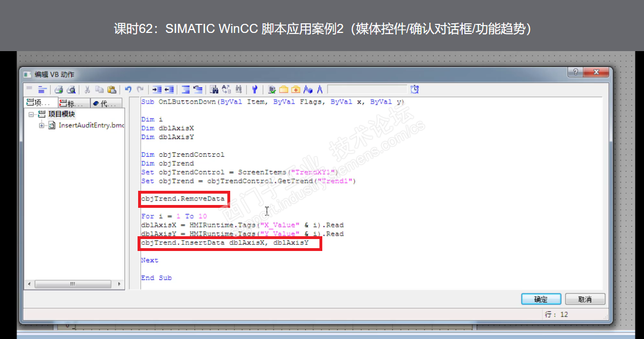This screenshot has width=644, height=339.
Task: Click the Dim objTrendControl line
Action: [x=183, y=154]
